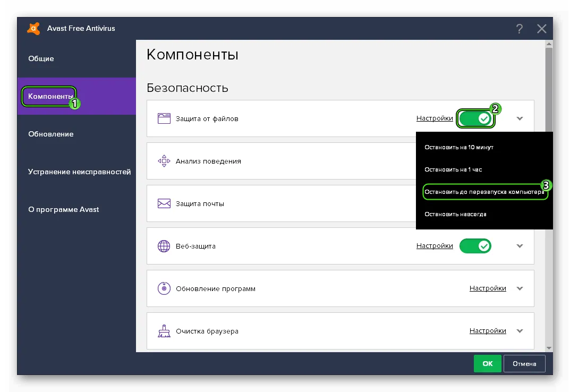Expand the Обновление программ chevron
This screenshot has height=392, width=570.
point(520,288)
